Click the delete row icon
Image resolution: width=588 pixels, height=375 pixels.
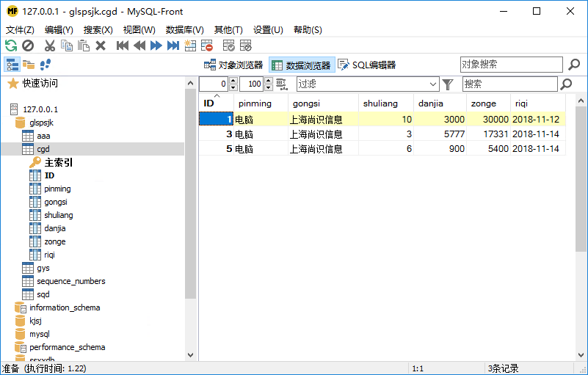[206, 45]
